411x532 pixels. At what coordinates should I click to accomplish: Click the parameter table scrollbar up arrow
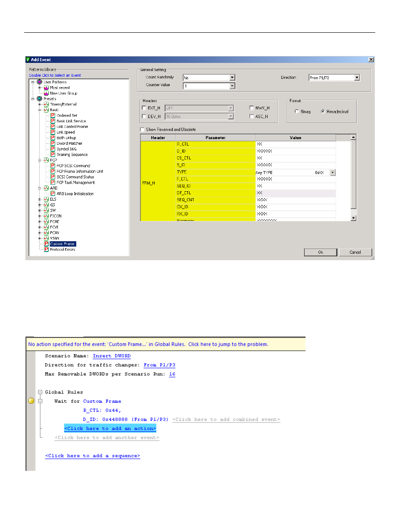click(354, 137)
